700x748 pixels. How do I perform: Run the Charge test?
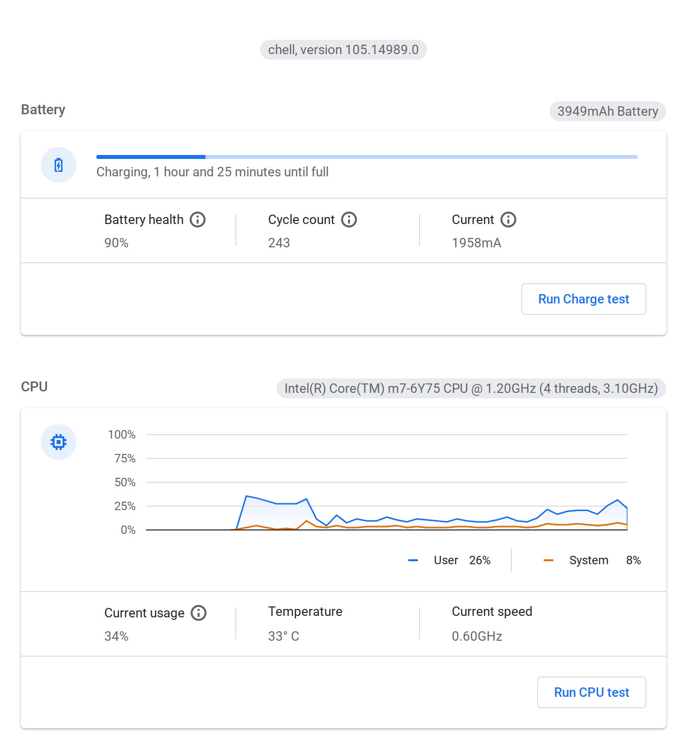pyautogui.click(x=584, y=299)
